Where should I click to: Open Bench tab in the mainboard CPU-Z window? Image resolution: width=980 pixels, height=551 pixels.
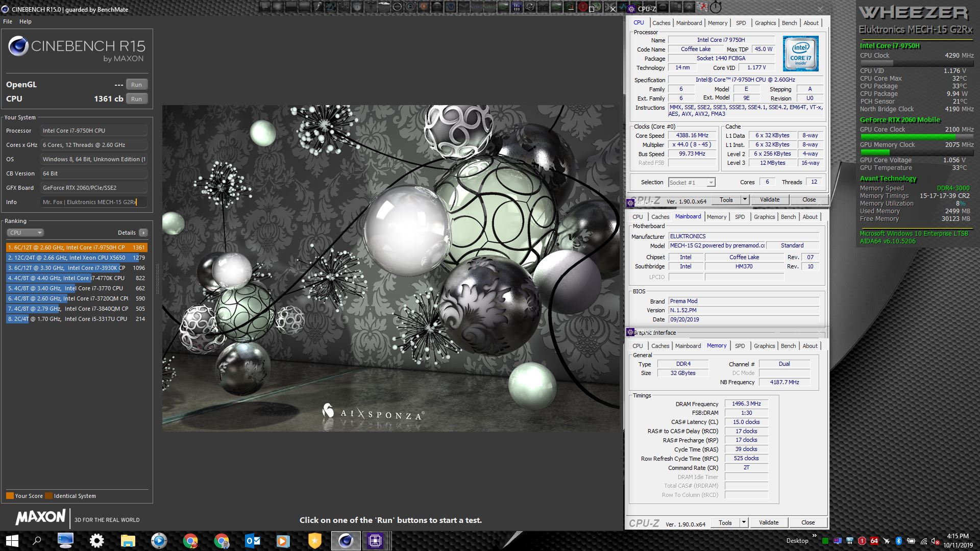coord(788,217)
